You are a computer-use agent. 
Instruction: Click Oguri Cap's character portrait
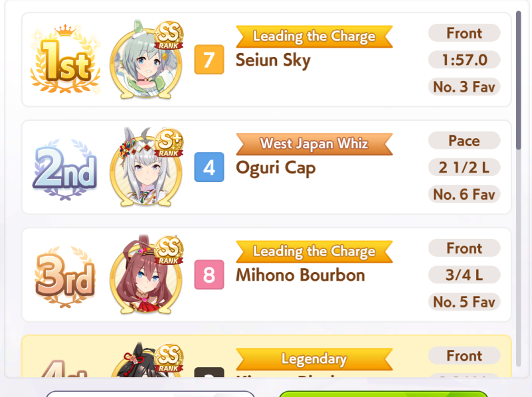point(146,169)
